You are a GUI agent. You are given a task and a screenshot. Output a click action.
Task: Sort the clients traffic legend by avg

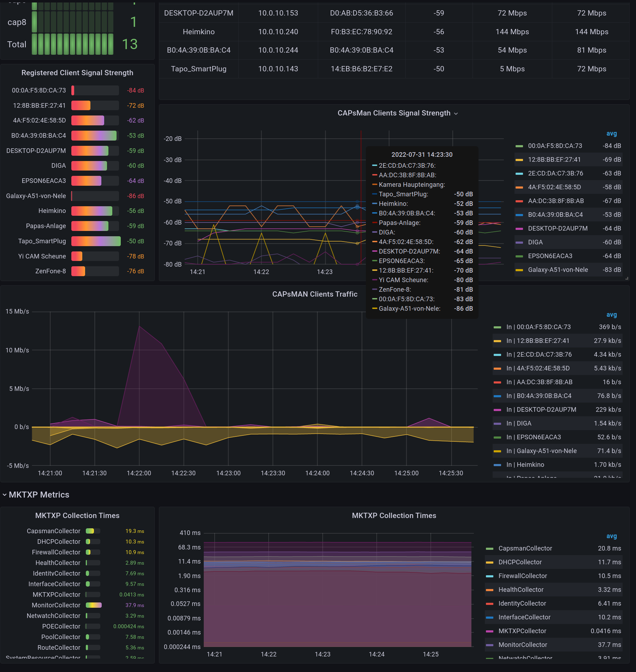tap(611, 315)
